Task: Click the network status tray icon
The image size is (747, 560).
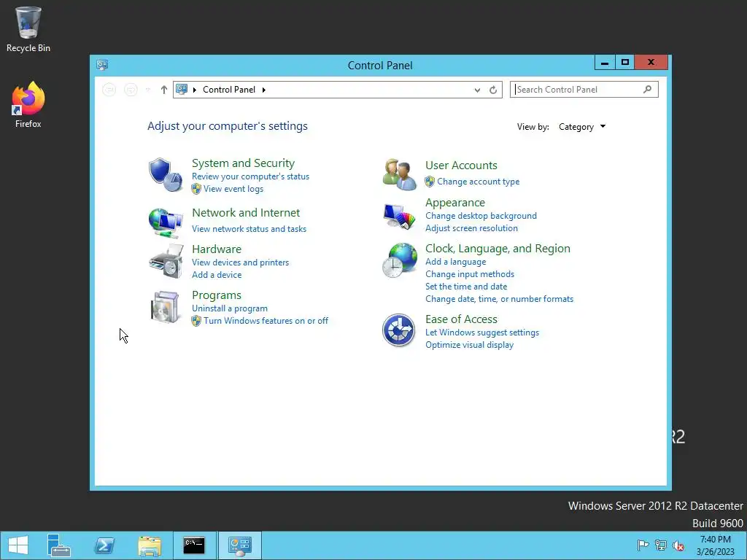Action: pos(661,545)
